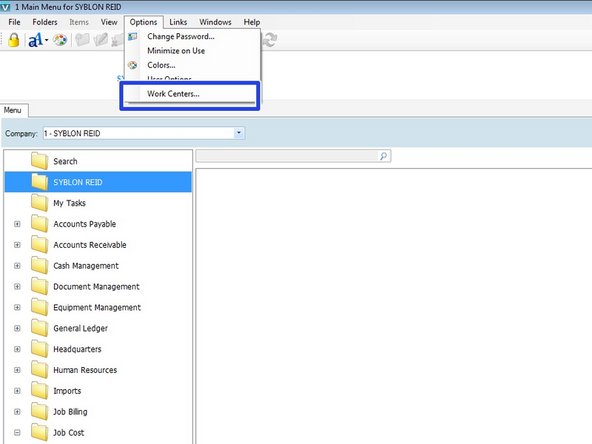Click the refresh arrows toolbar icon

[270, 40]
